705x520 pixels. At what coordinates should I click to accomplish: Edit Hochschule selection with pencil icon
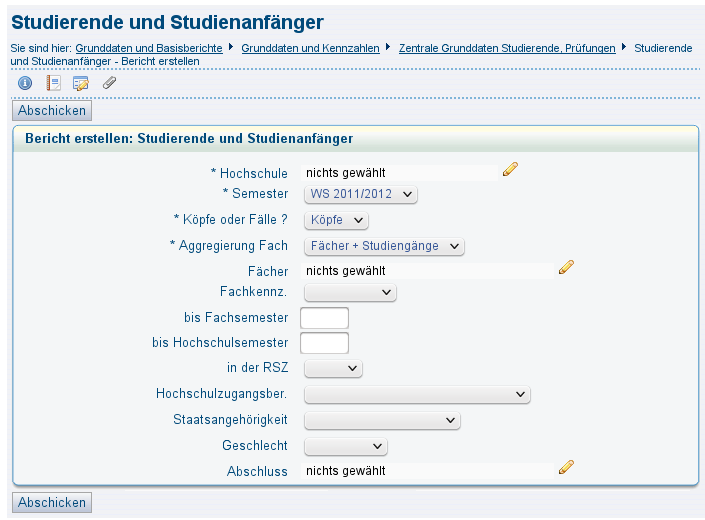coord(510,169)
